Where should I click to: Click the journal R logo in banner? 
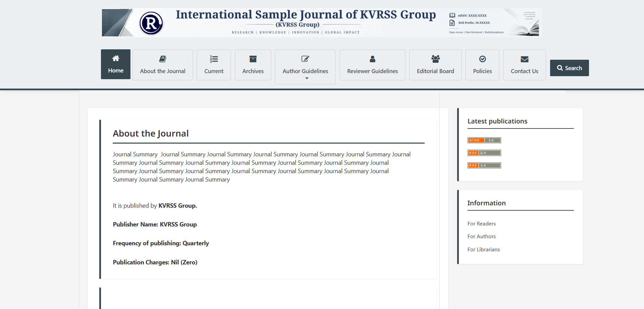(x=151, y=23)
